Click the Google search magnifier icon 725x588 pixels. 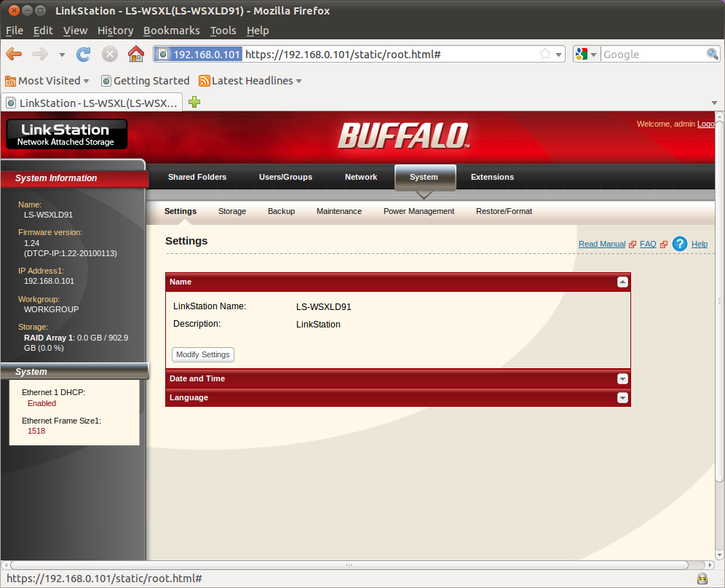(x=712, y=54)
